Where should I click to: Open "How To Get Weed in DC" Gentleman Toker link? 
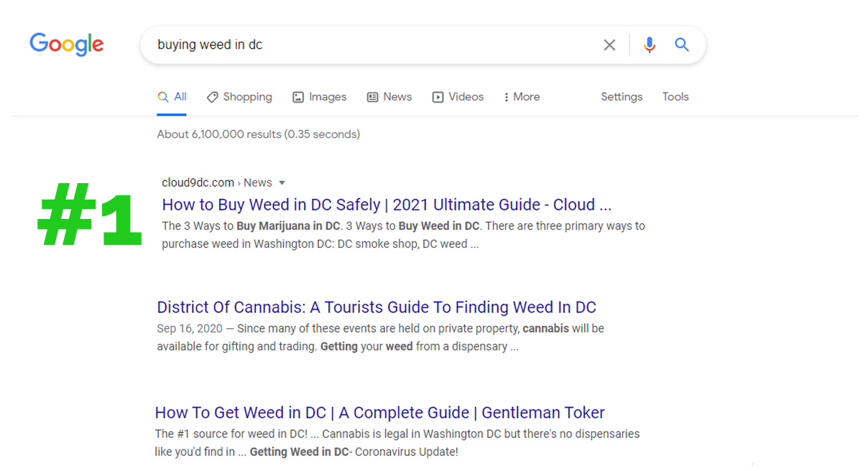coord(379,413)
